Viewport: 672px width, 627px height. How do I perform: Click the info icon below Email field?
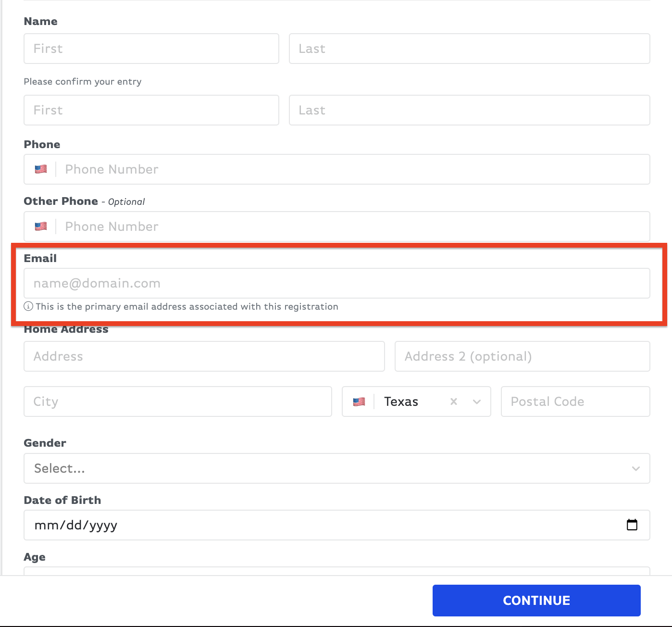(28, 306)
